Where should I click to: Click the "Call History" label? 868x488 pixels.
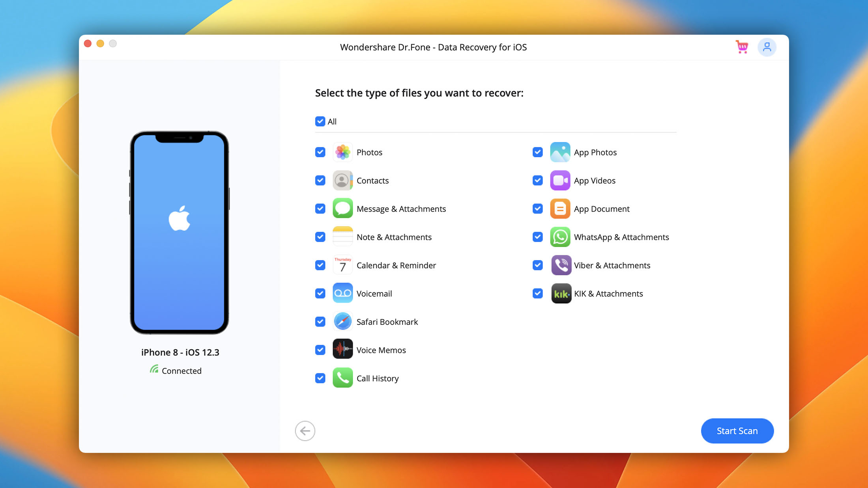tap(378, 378)
